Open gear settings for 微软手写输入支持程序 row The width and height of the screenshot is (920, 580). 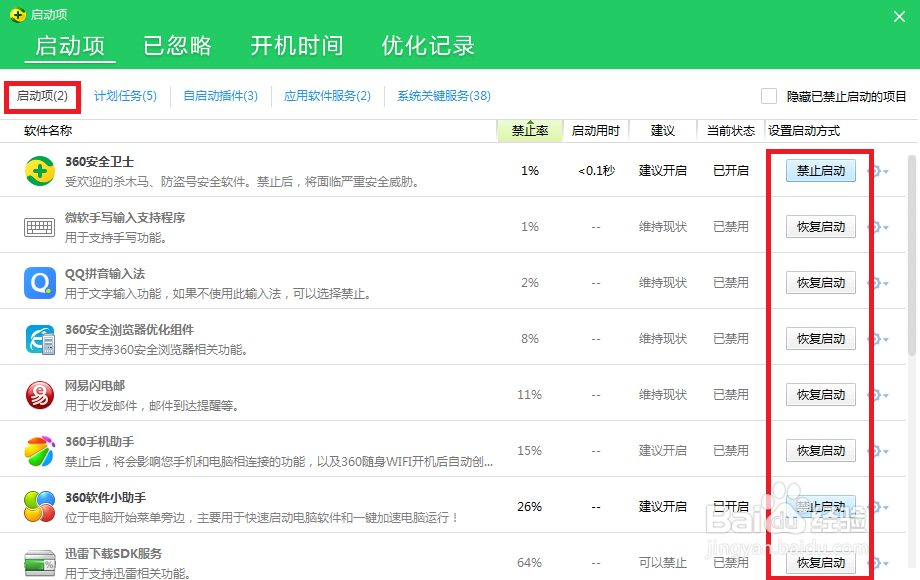(x=877, y=227)
